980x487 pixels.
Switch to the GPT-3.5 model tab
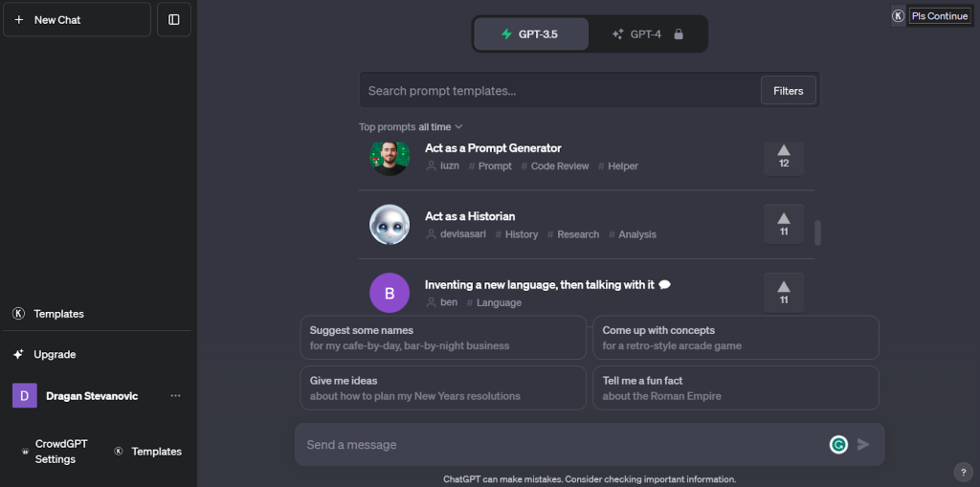pos(530,34)
